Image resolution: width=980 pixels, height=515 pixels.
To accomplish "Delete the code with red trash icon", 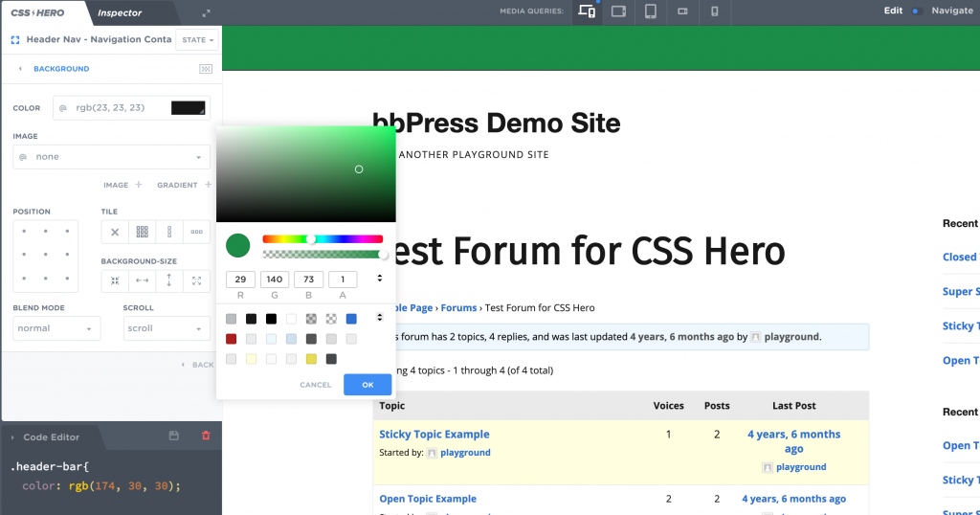I will click(206, 436).
